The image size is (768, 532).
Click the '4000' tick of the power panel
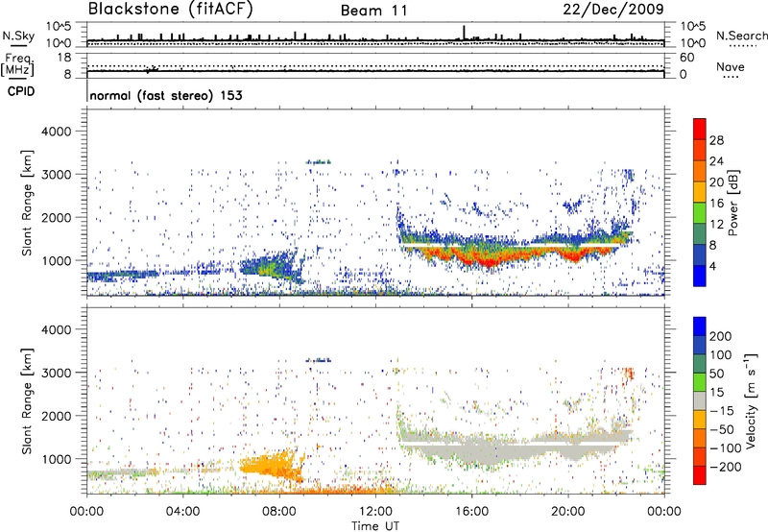(56, 132)
